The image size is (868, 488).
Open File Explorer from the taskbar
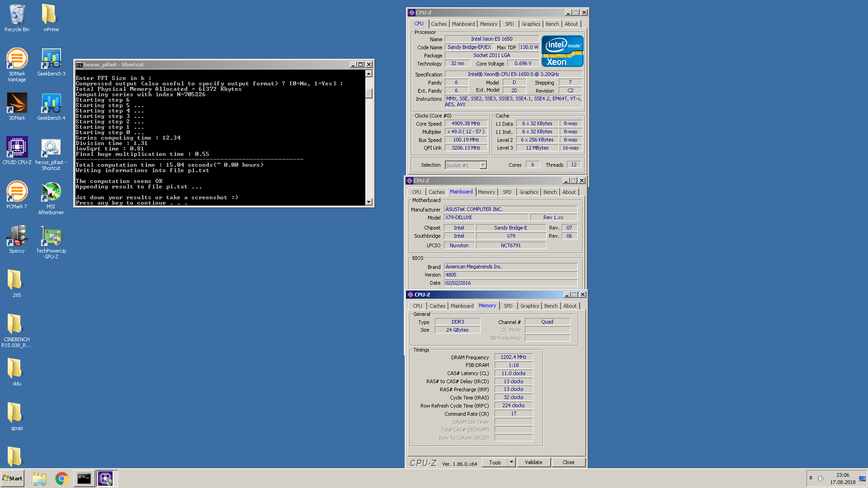tap(39, 479)
